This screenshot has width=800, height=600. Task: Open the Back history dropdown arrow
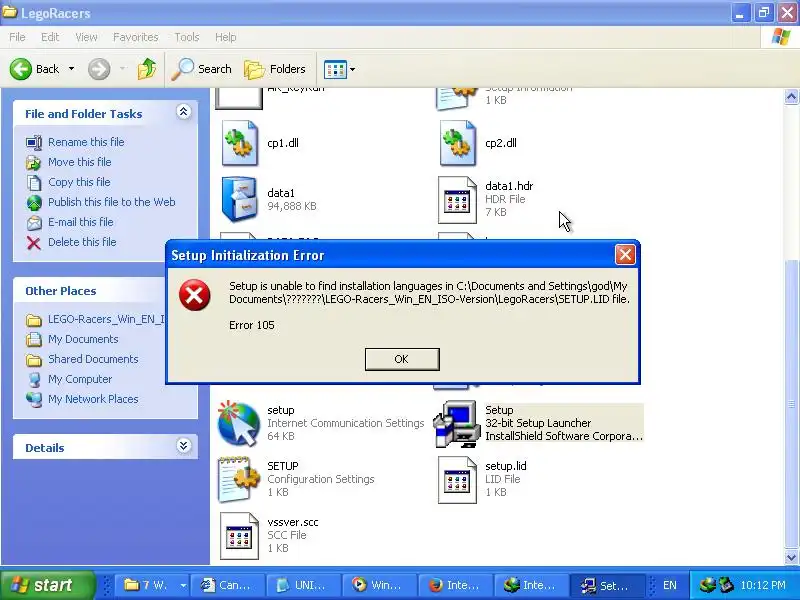tap(71, 69)
